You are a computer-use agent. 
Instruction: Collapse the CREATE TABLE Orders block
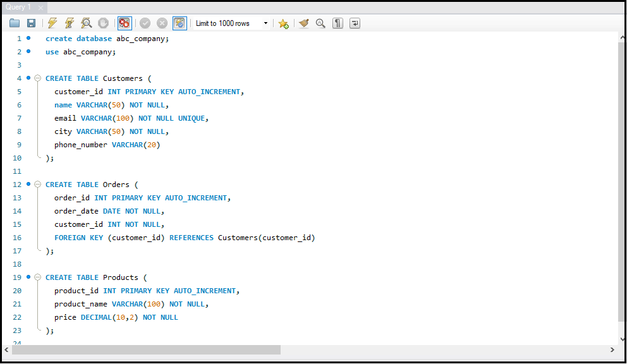click(37, 185)
